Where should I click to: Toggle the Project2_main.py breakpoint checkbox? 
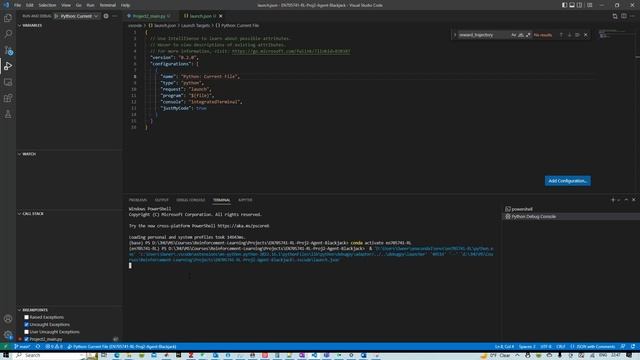(x=27, y=339)
